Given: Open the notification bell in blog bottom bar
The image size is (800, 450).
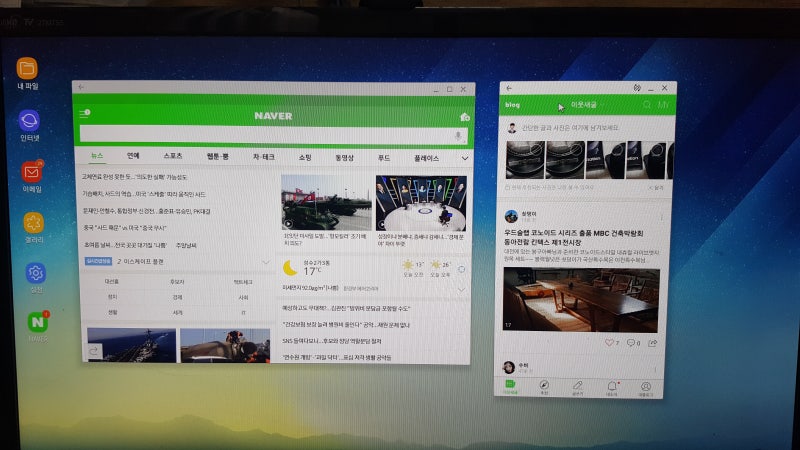Looking at the screenshot, I should coord(612,388).
